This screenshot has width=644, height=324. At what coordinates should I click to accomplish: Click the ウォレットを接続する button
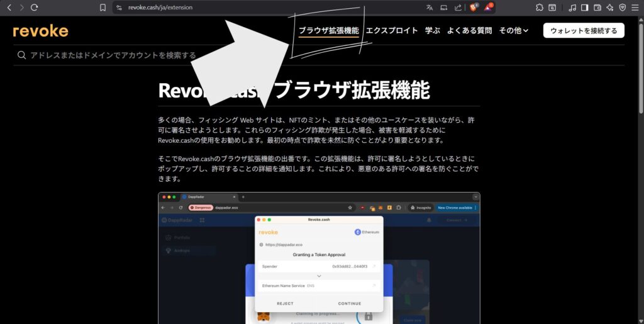click(x=583, y=30)
